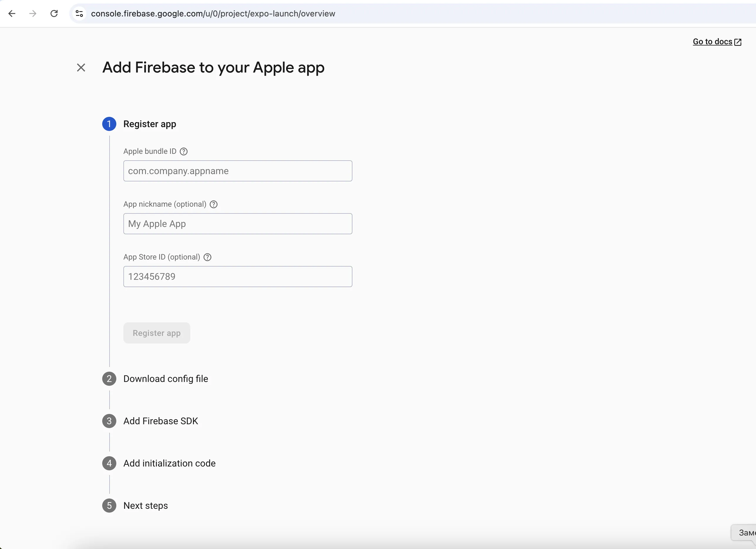Click the external link icon beside Go to docs

pyautogui.click(x=738, y=42)
